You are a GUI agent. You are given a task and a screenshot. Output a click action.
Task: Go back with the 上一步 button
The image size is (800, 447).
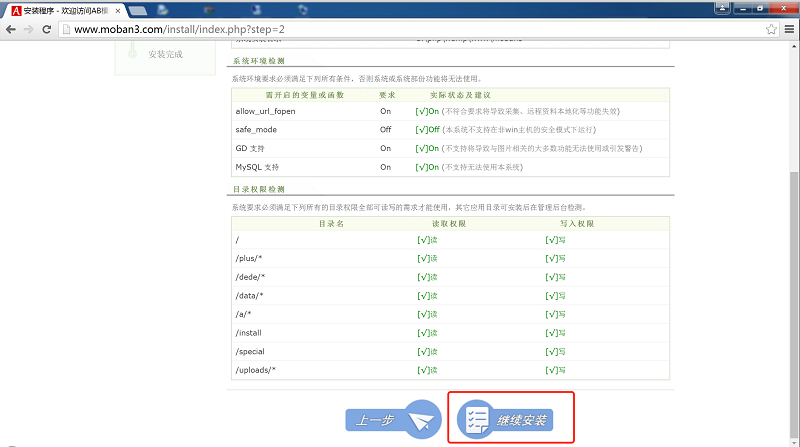tap(392, 420)
